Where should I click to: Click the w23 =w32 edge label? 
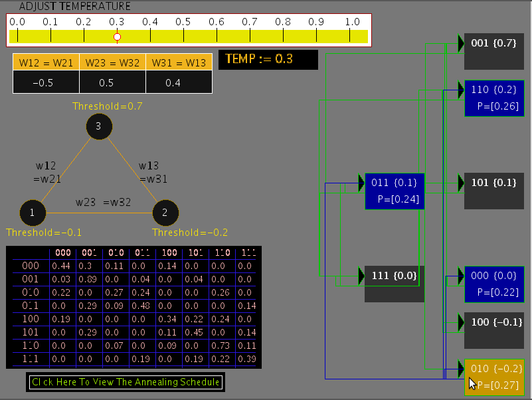103,203
